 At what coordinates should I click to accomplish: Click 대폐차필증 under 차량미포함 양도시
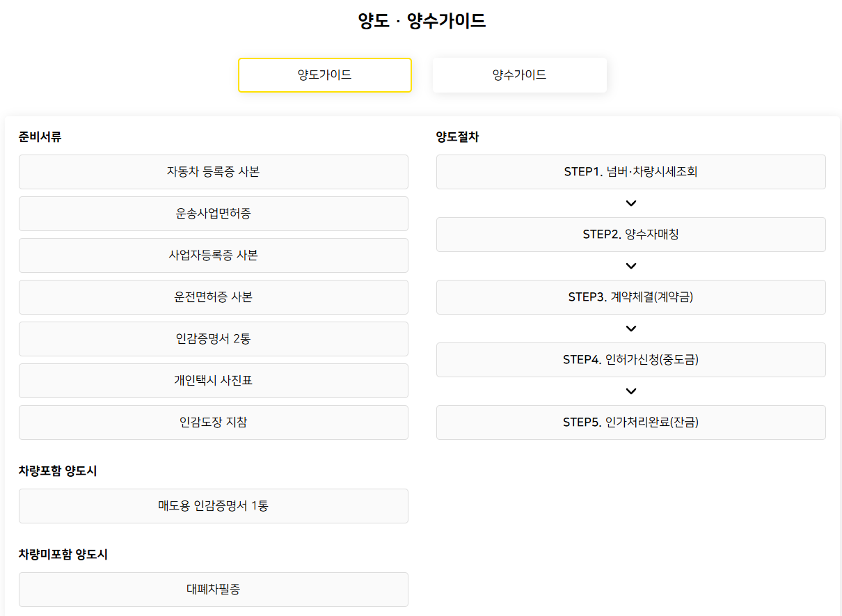tap(213, 589)
